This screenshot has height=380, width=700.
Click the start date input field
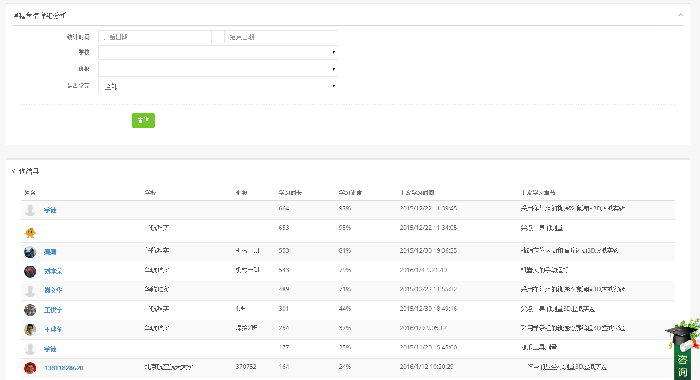pyautogui.click(x=155, y=37)
